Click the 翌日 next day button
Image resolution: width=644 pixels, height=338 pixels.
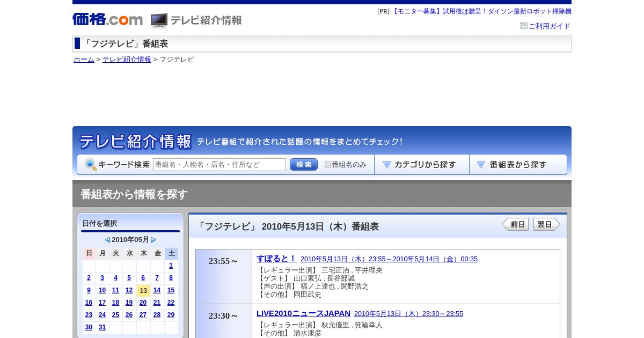pos(547,224)
